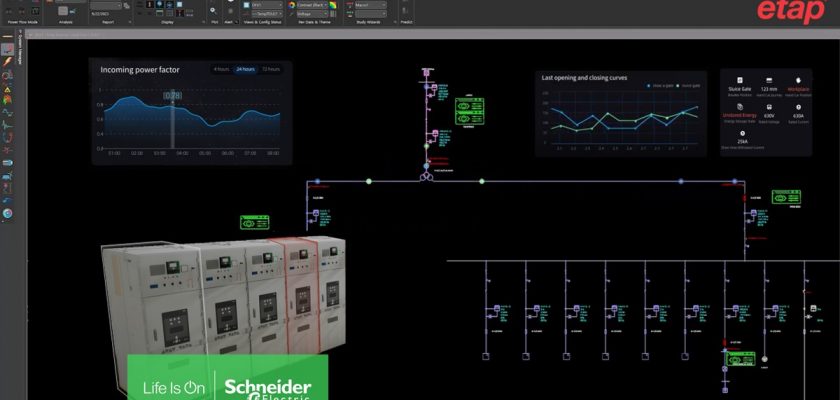Click the Alert view icon in ribbon
The width and height of the screenshot is (840, 400).
pyautogui.click(x=230, y=10)
